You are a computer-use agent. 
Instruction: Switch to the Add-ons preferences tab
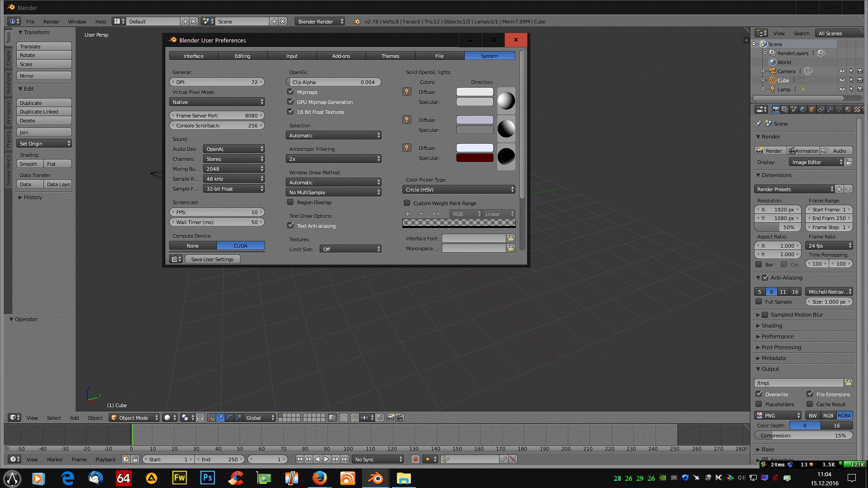(x=341, y=56)
